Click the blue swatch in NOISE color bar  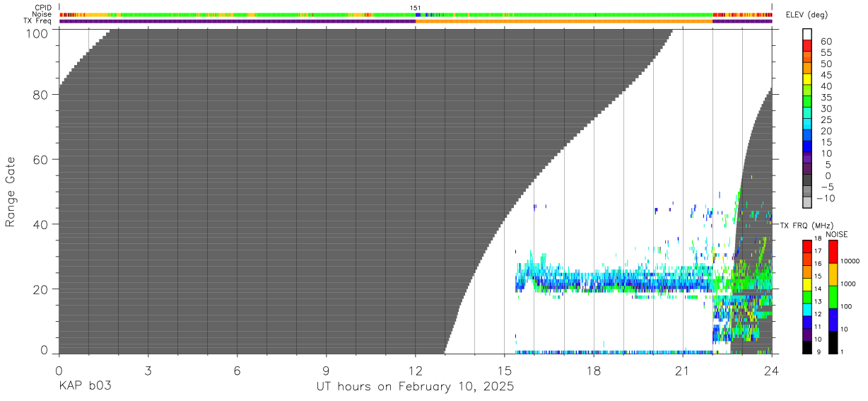[833, 319]
